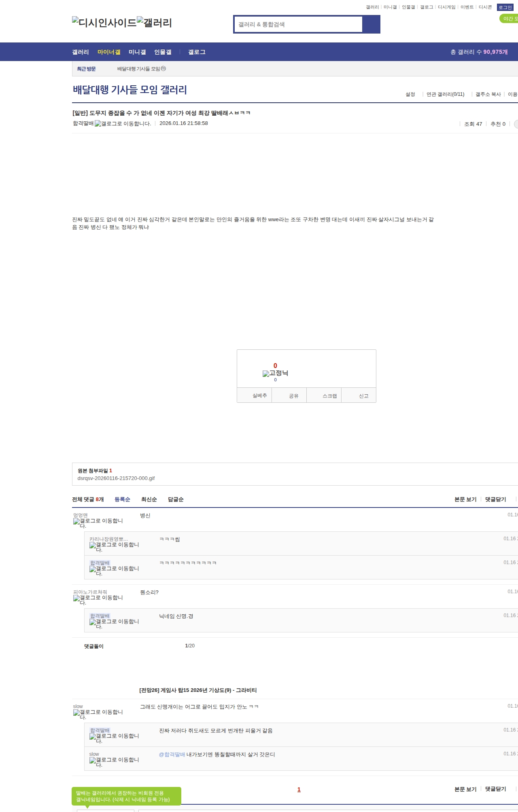
Task: Sort comments by 최신순
Action: click(149, 499)
